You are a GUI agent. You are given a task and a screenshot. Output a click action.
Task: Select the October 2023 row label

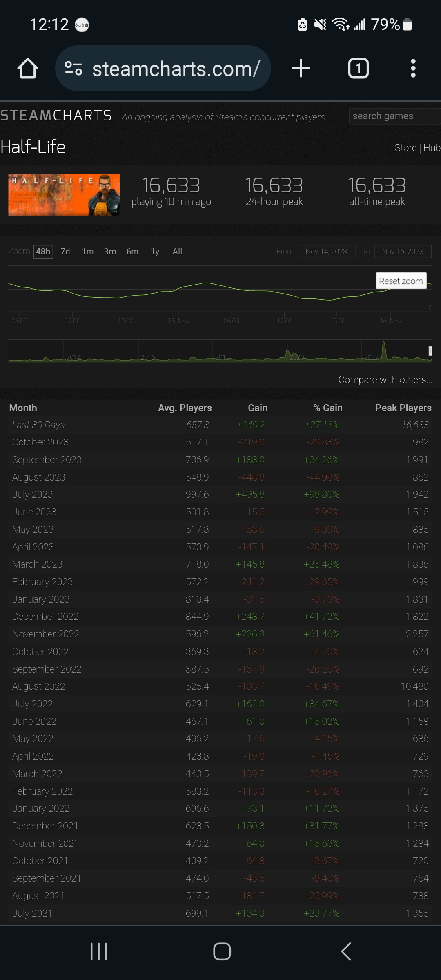click(40, 442)
